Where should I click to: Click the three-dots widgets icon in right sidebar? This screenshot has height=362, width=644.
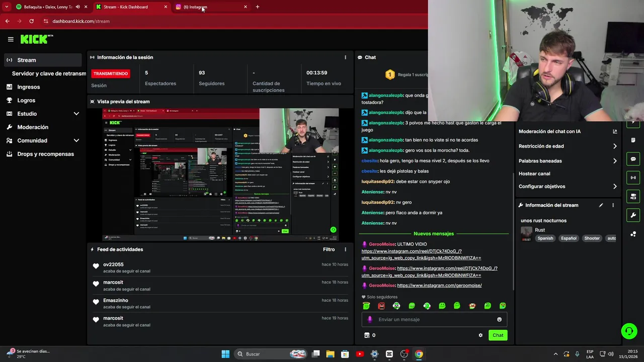633,234
